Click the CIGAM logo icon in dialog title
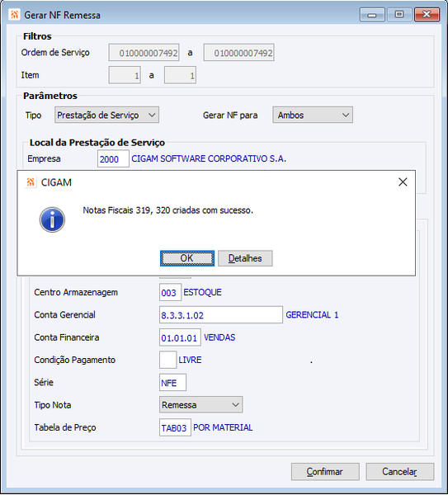This screenshot has height=495, width=448. point(31,182)
